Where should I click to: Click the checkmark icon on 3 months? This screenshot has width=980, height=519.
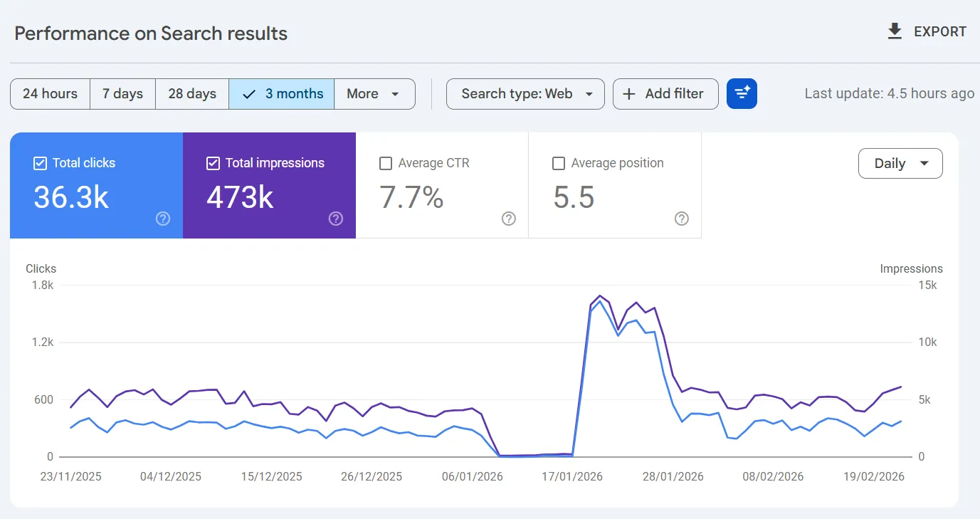[249, 93]
